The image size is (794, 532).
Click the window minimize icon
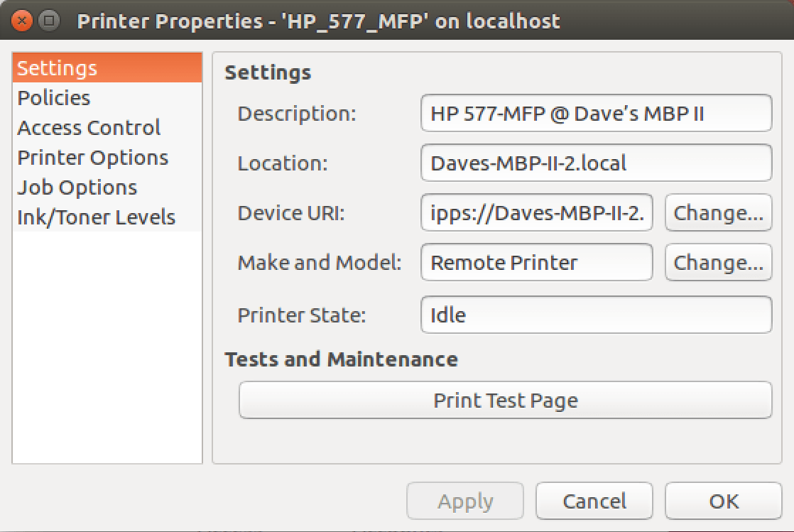pyautogui.click(x=47, y=21)
